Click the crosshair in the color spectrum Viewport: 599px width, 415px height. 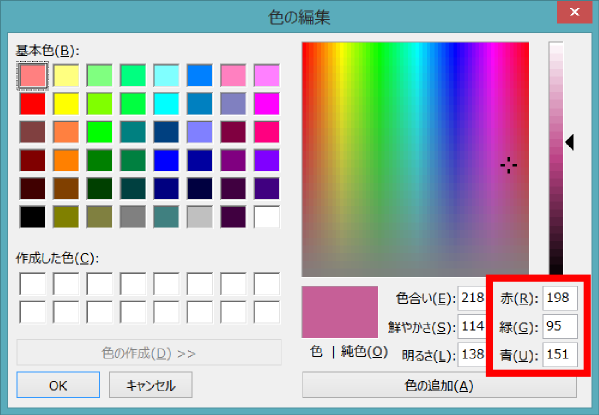pos(508,165)
